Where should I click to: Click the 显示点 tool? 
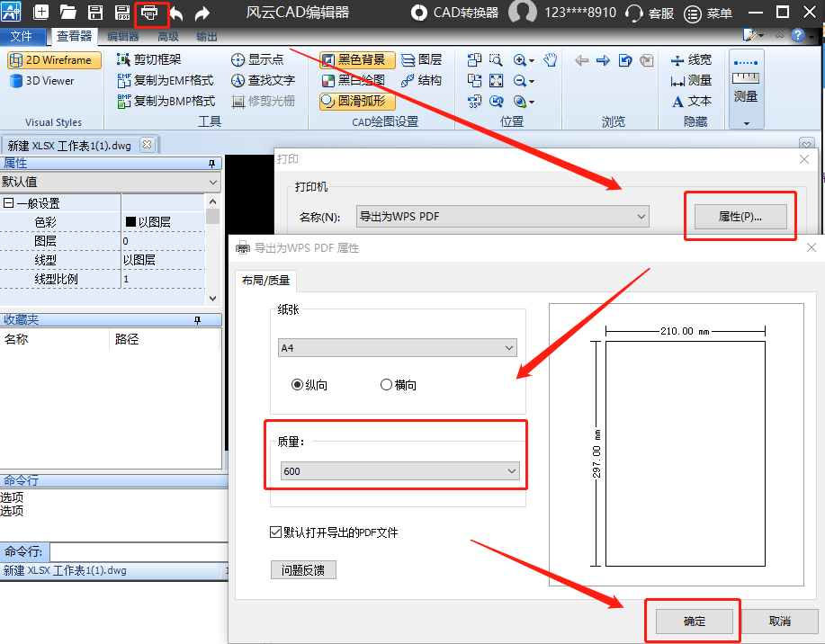257,59
